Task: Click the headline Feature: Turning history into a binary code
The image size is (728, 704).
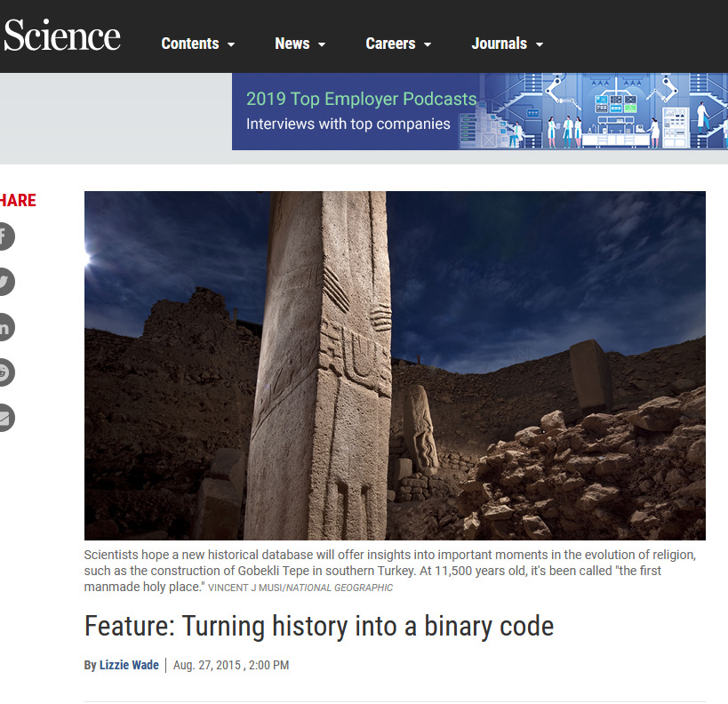Action: 319,626
